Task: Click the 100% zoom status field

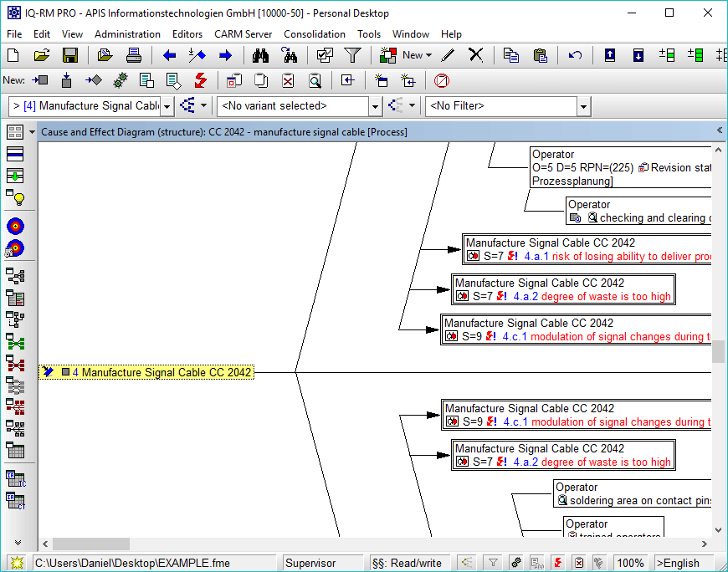Action: click(630, 563)
